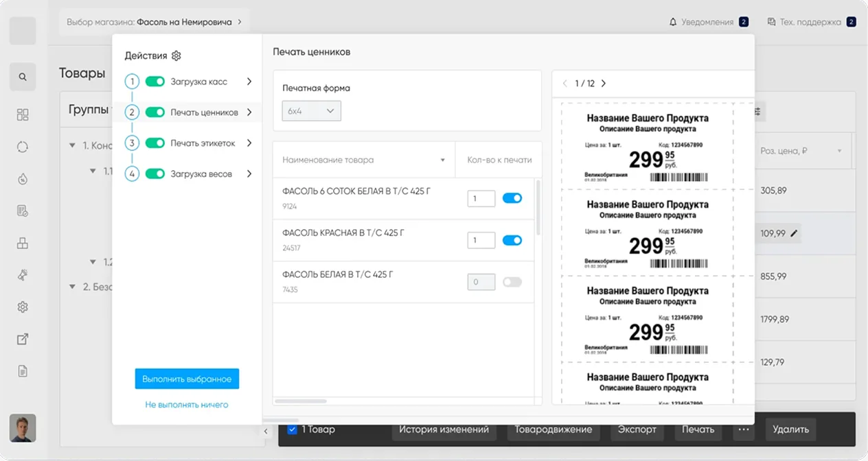Collapse tree subgroup 1.2
The height and width of the screenshot is (461, 868).
tap(93, 261)
